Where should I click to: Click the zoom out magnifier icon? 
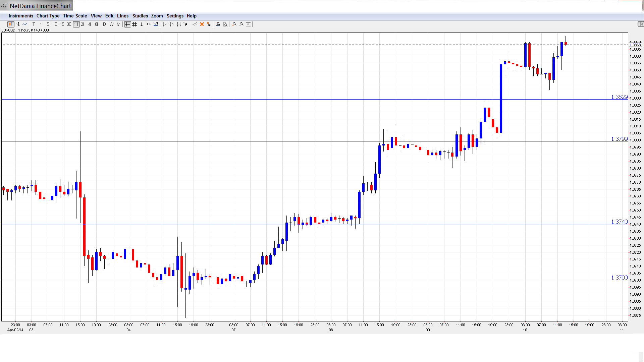click(241, 24)
